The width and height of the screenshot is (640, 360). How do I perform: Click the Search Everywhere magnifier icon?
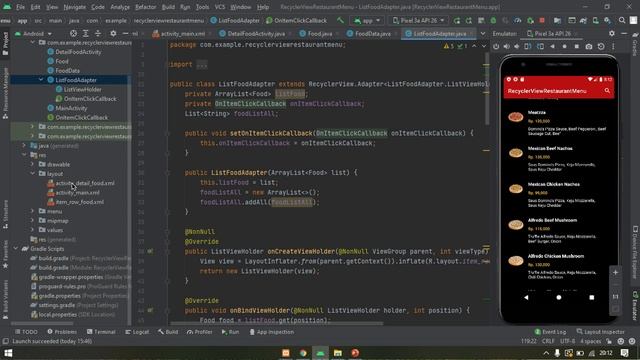click(622, 20)
